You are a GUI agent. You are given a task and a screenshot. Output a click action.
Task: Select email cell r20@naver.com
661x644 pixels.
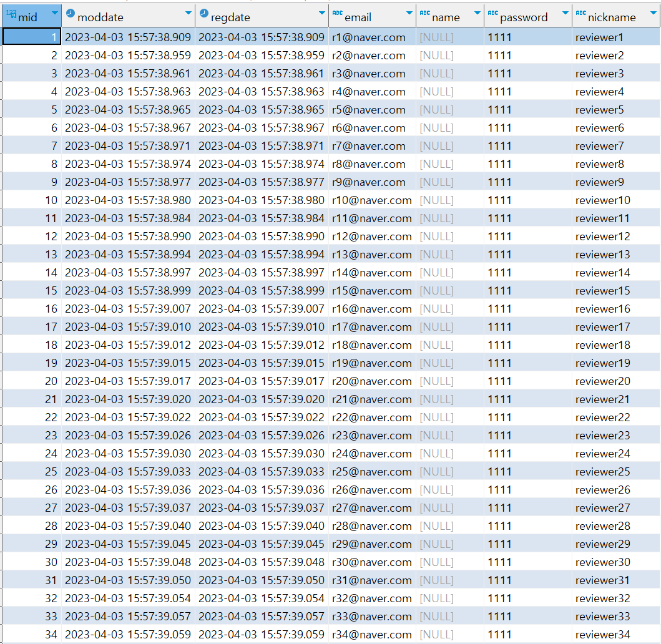coord(372,381)
